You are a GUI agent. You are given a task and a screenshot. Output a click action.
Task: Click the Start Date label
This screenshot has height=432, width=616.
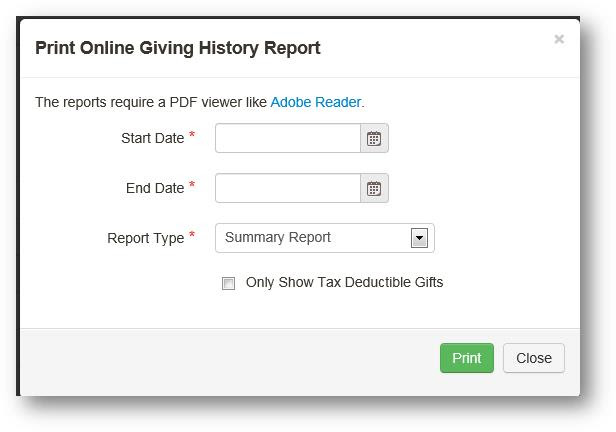[x=153, y=138]
